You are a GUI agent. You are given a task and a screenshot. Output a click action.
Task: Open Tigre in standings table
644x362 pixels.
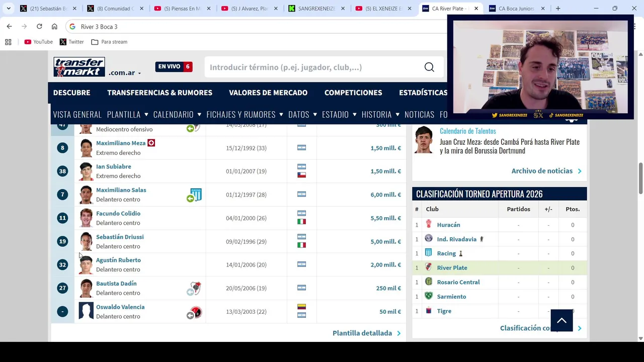(444, 311)
